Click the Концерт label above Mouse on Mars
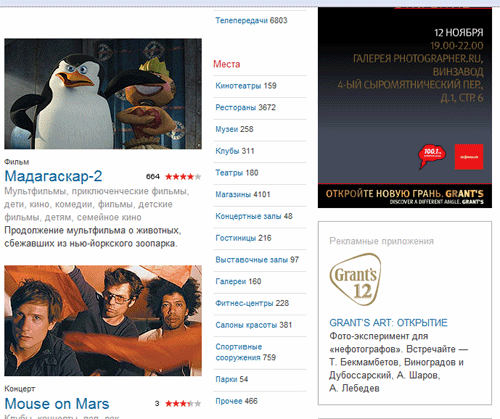500x419 pixels. [x=20, y=389]
